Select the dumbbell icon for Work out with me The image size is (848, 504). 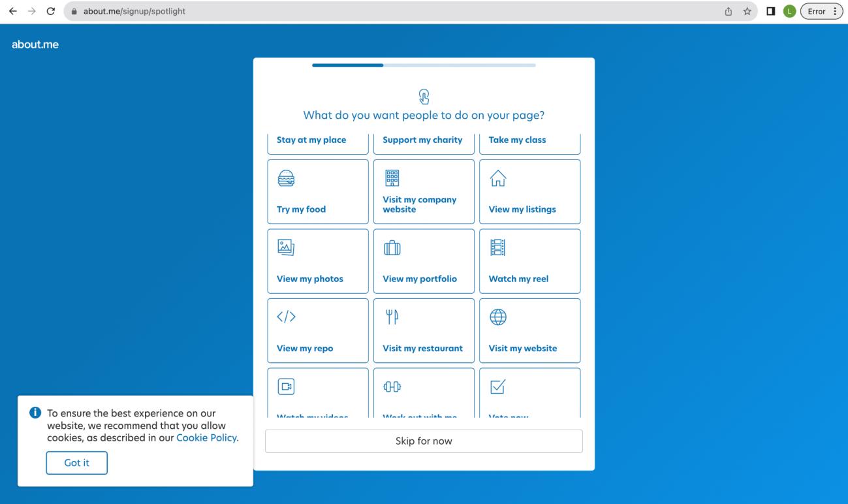point(392,386)
